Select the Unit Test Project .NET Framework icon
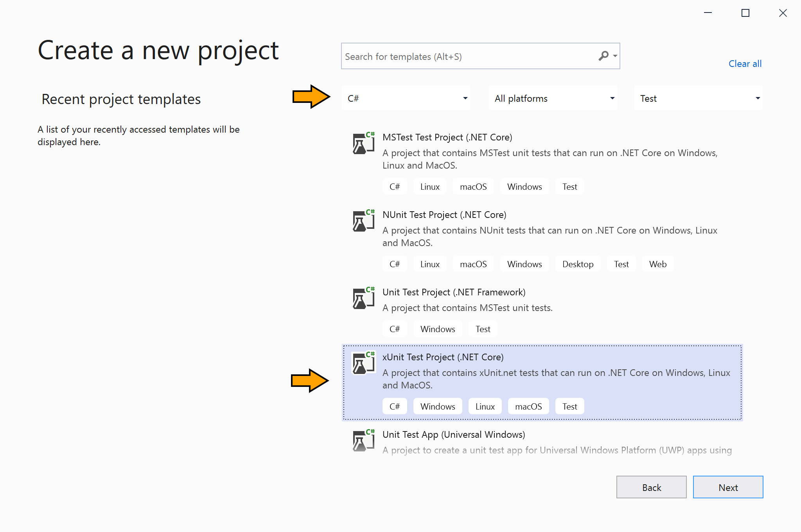 [x=363, y=297]
